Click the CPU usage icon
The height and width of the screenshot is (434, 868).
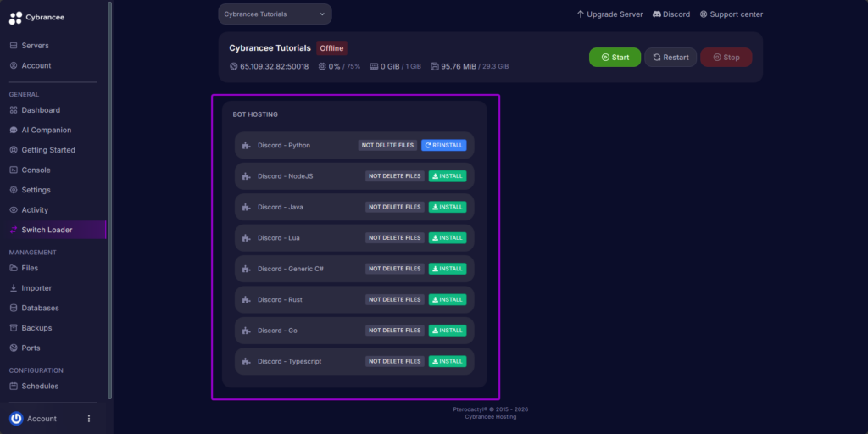click(322, 66)
